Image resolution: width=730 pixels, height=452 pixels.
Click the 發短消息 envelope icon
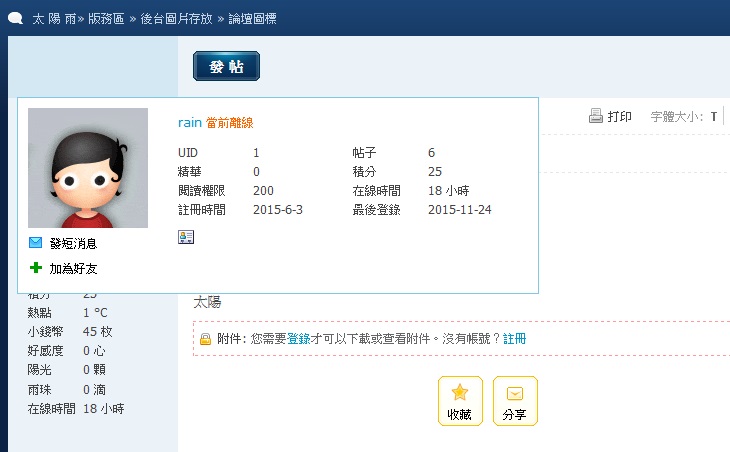[x=36, y=243]
